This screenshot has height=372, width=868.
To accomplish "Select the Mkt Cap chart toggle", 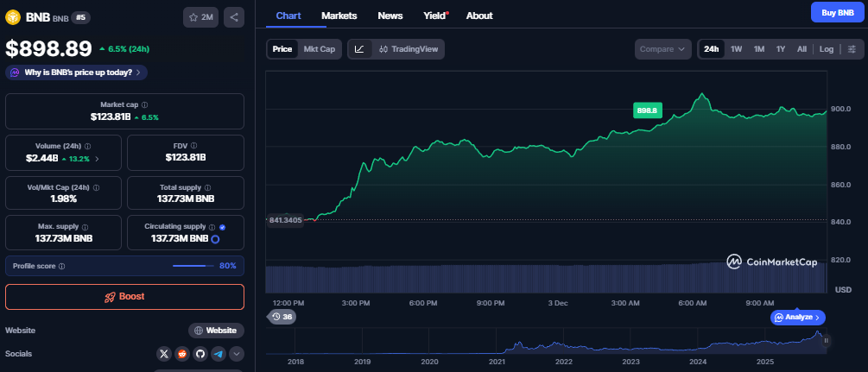I will (x=320, y=49).
